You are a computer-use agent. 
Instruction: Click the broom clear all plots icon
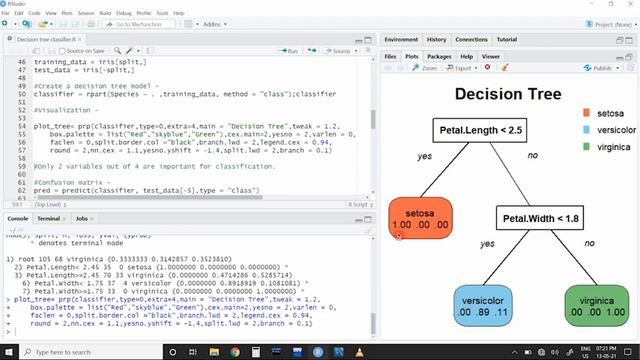pyautogui.click(x=505, y=68)
